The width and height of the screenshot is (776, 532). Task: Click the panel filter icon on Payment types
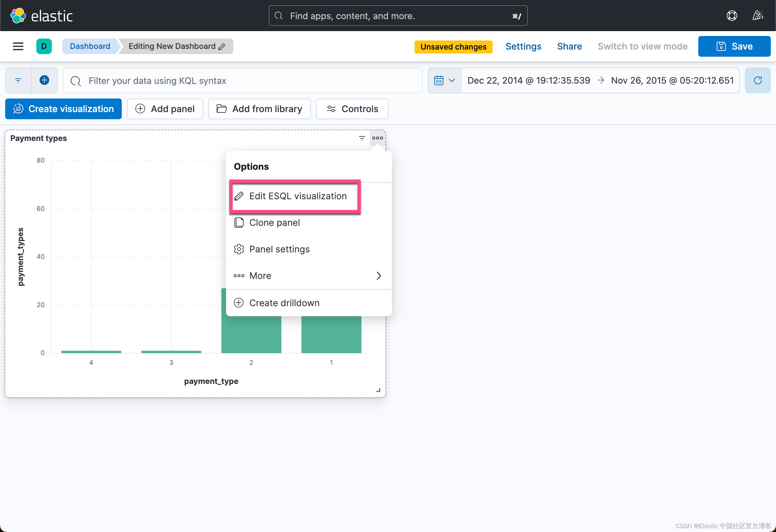coord(362,138)
